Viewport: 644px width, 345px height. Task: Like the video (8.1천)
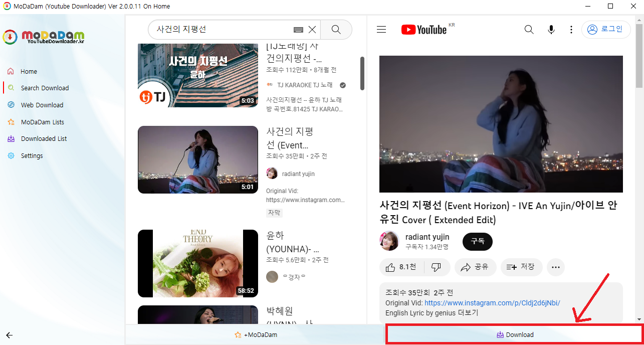[402, 267]
